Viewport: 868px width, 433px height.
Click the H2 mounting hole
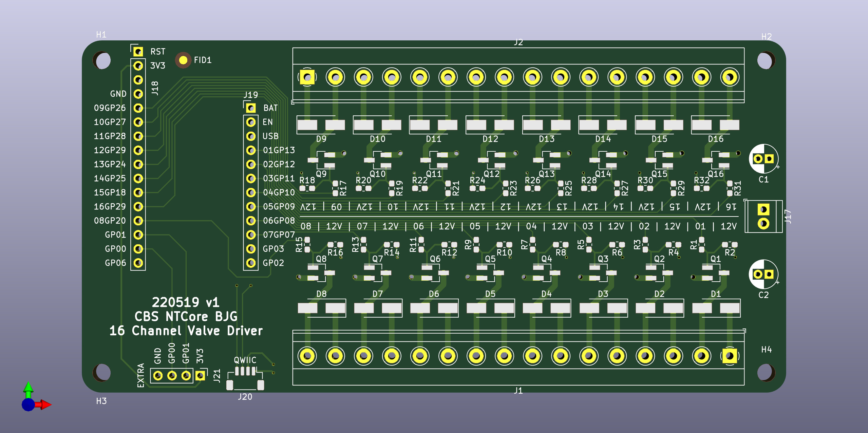pos(766,60)
